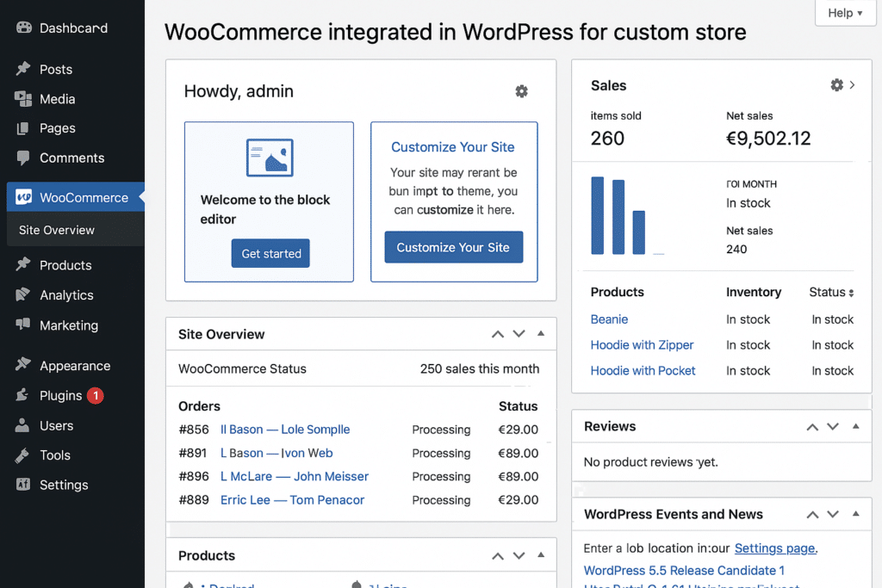
Task: Click the Sales bar chart
Action: pyautogui.click(x=627, y=216)
